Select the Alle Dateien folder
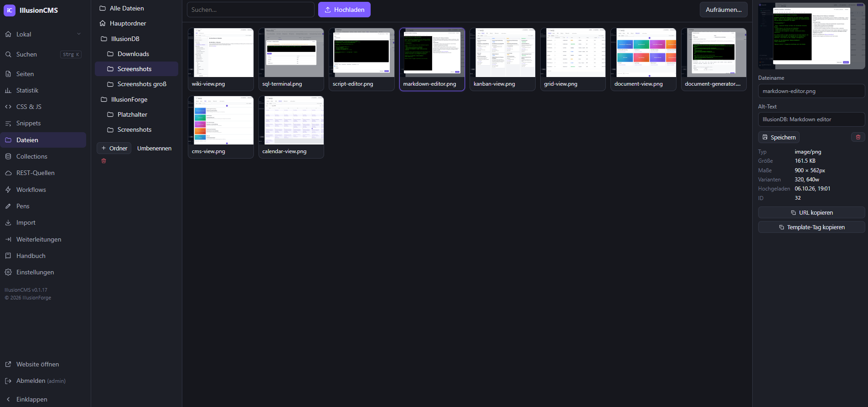 pyautogui.click(x=136, y=8)
